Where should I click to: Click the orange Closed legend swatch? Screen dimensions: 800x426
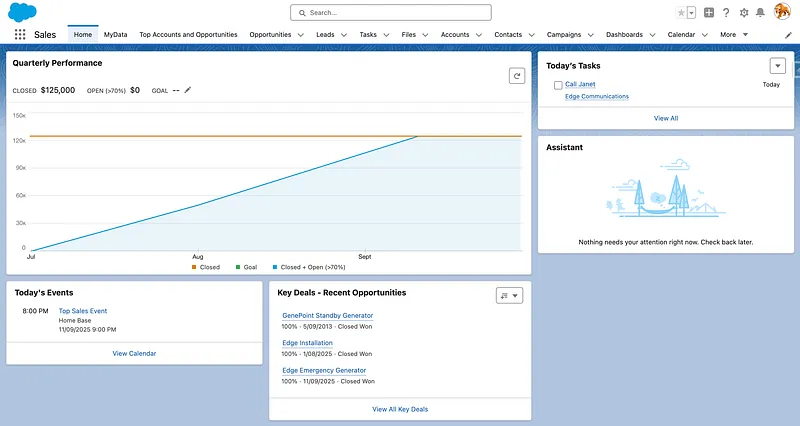tap(194, 267)
